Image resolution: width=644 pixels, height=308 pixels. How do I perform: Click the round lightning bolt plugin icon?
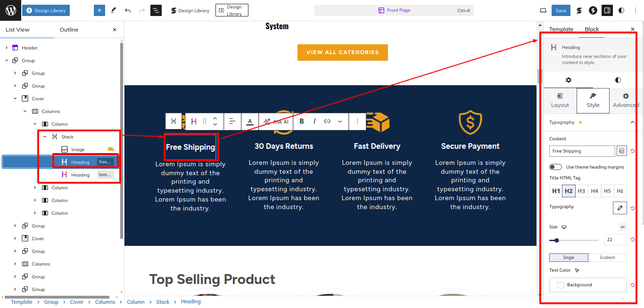point(593,10)
